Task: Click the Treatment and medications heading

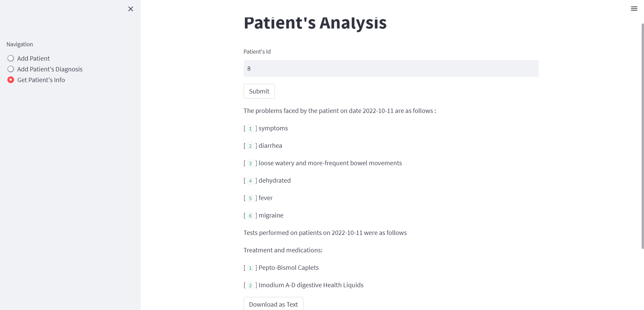Action: (283, 250)
